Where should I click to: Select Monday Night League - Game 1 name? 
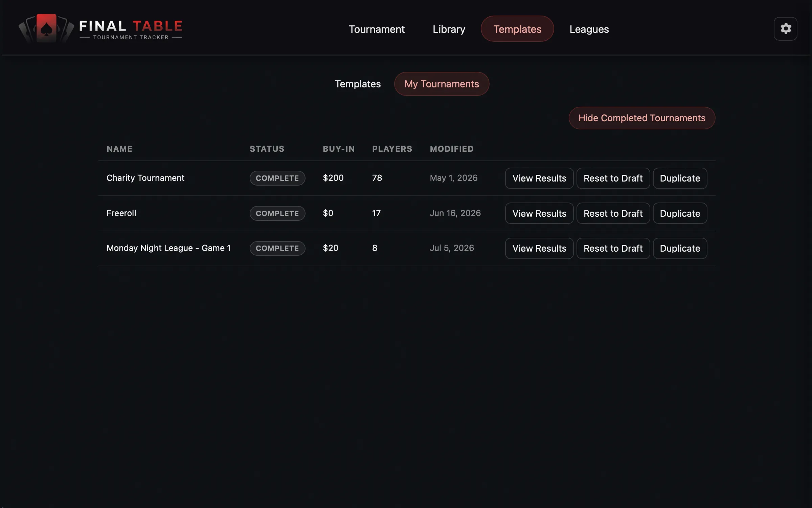coord(169,248)
